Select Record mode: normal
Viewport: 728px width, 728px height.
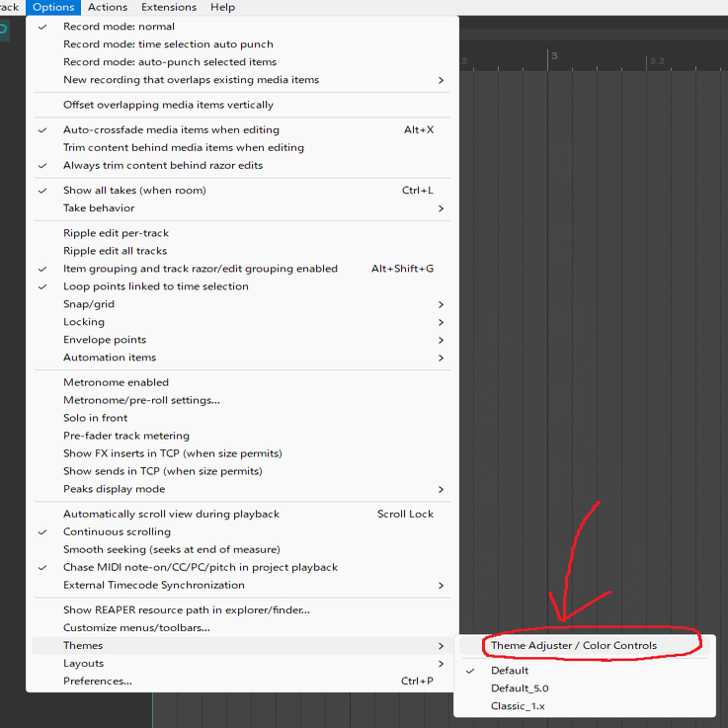pos(242,27)
